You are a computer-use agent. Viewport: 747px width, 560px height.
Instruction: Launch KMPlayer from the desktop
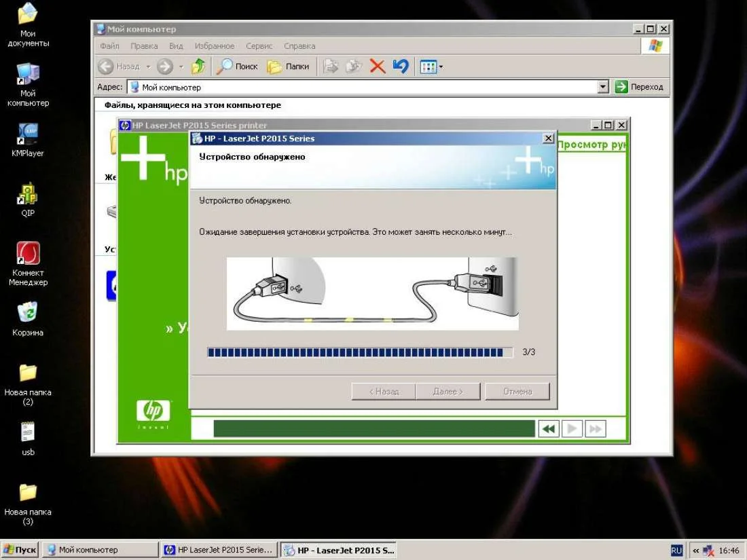click(28, 139)
